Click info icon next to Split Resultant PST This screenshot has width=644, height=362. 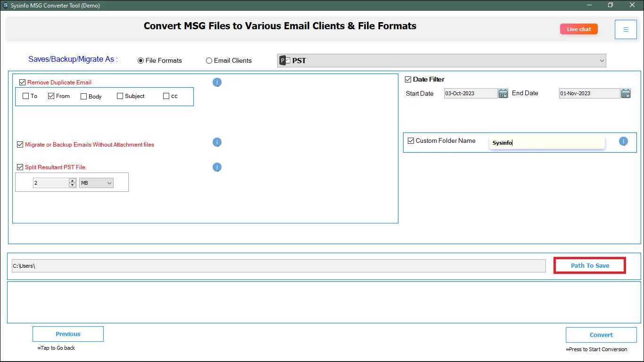(x=217, y=167)
